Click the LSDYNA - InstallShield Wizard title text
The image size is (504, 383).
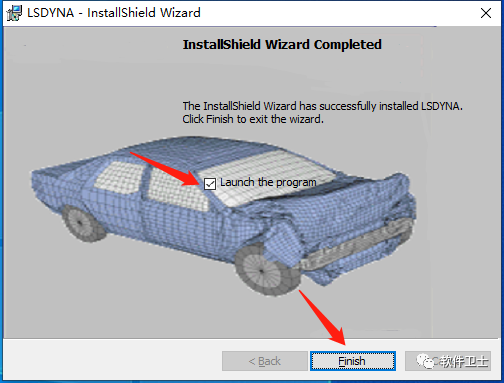click(x=114, y=13)
